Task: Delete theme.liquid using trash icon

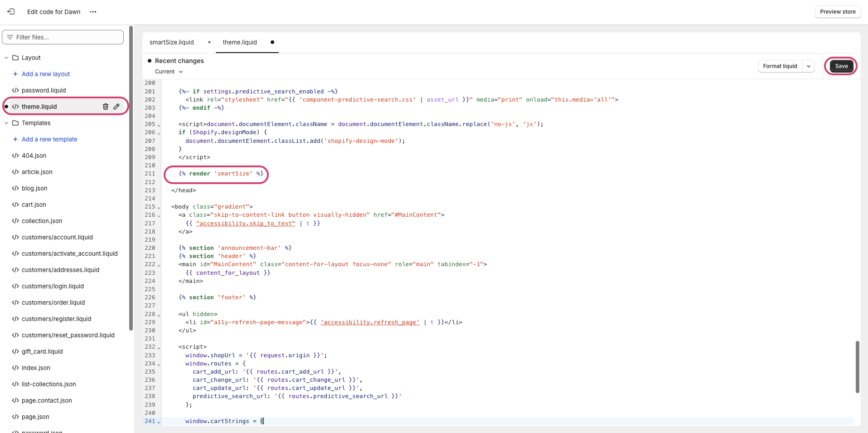Action: pyautogui.click(x=106, y=107)
